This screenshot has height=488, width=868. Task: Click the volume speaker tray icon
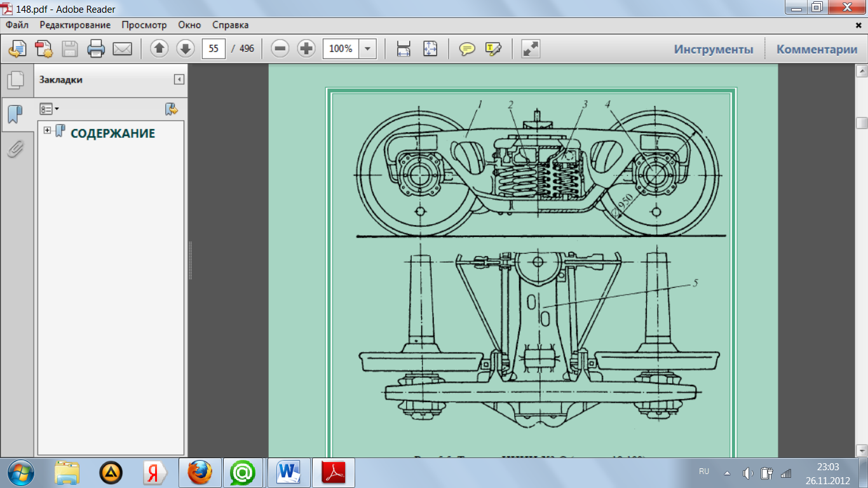[x=748, y=473]
